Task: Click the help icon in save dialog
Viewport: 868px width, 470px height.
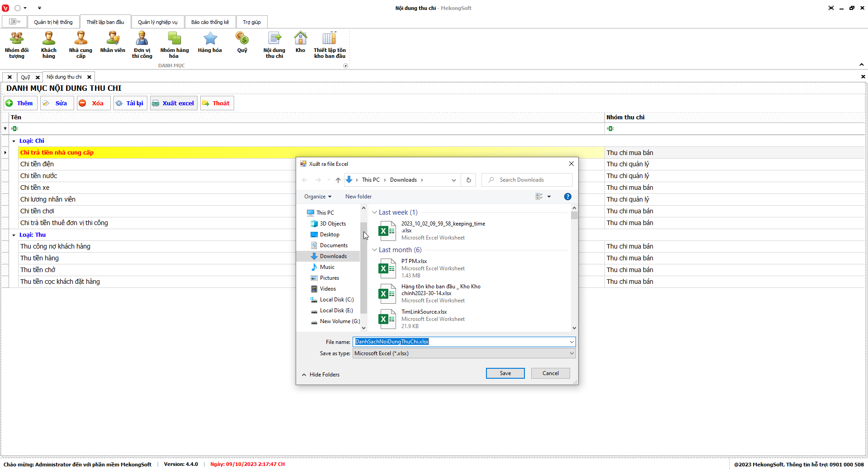Action: (567, 197)
